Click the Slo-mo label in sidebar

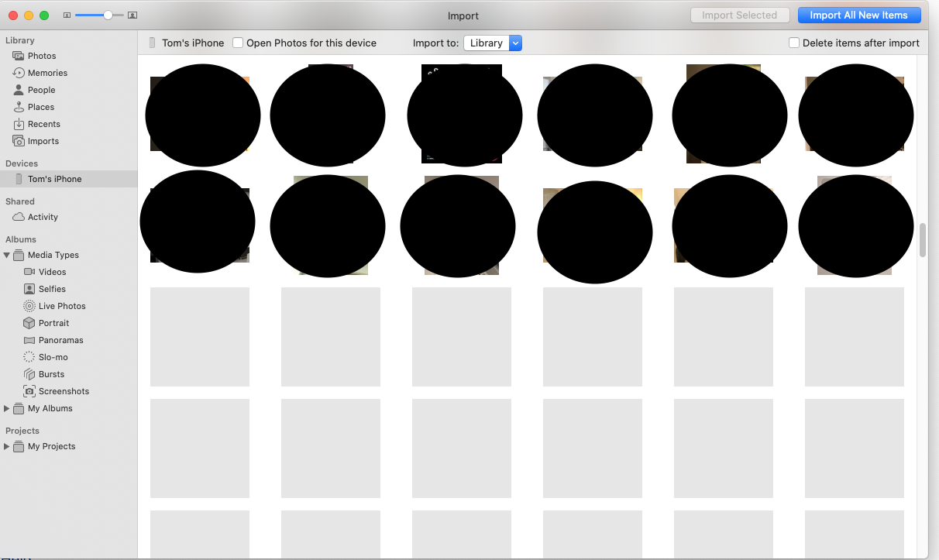tap(53, 357)
